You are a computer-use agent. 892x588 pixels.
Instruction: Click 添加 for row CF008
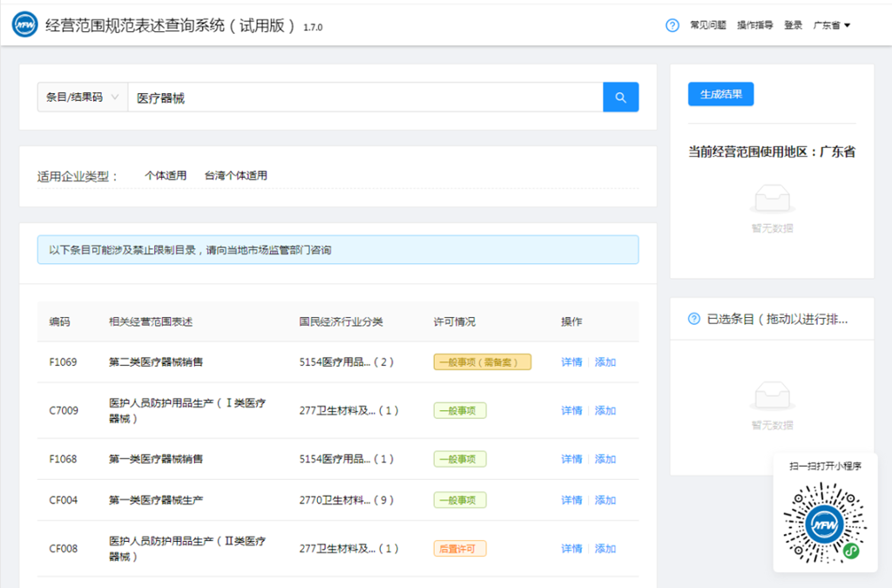605,549
